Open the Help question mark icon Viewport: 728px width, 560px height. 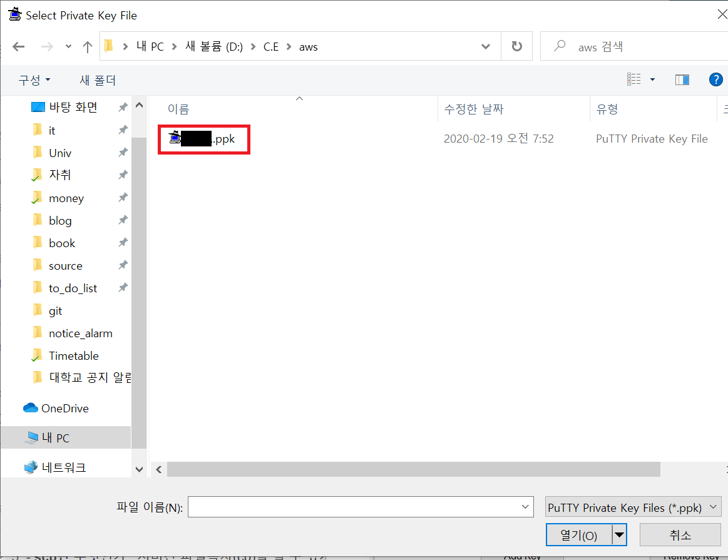click(715, 79)
